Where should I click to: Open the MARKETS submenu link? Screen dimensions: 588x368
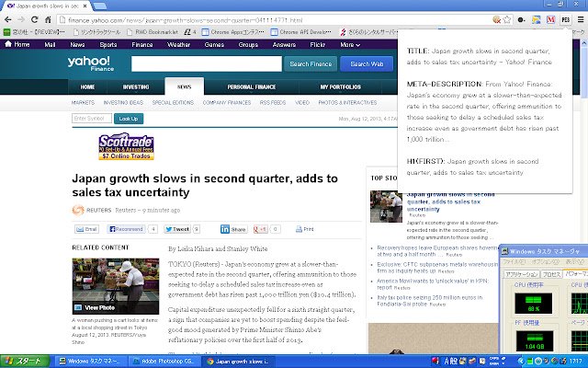[83, 102]
